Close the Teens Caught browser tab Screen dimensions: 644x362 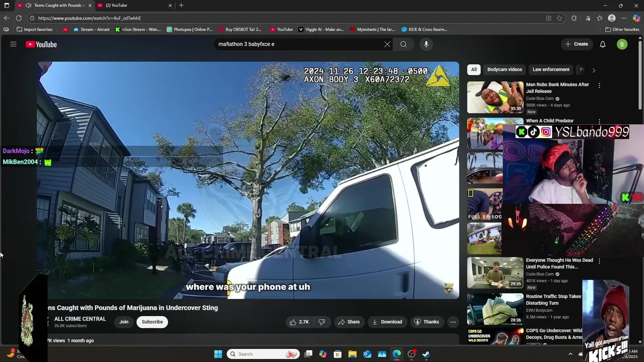tap(90, 6)
